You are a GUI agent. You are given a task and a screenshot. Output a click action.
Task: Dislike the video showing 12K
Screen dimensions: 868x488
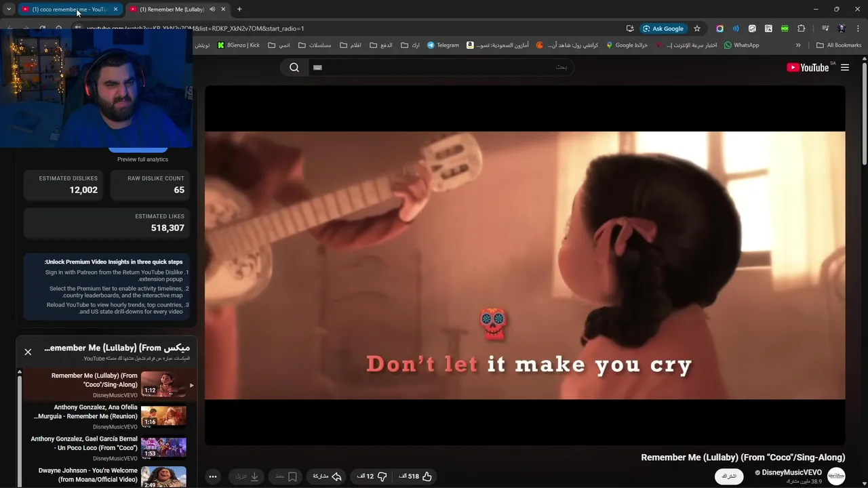pyautogui.click(x=372, y=476)
